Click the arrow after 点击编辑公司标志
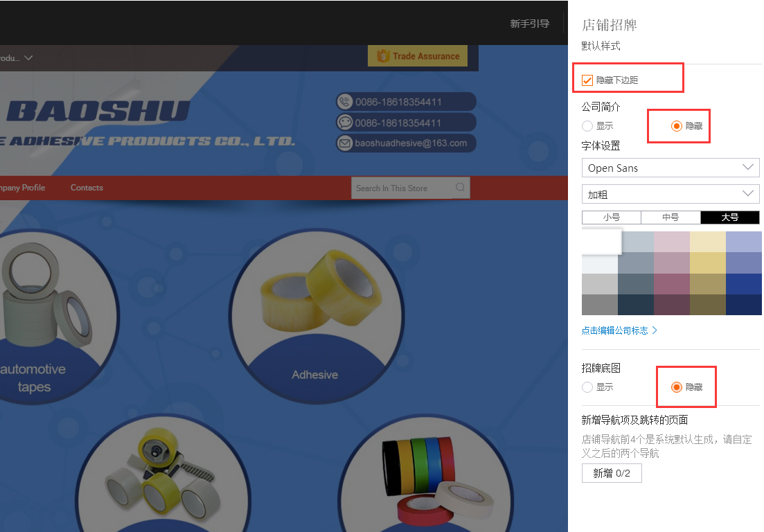The image size is (764, 532). pyautogui.click(x=655, y=330)
